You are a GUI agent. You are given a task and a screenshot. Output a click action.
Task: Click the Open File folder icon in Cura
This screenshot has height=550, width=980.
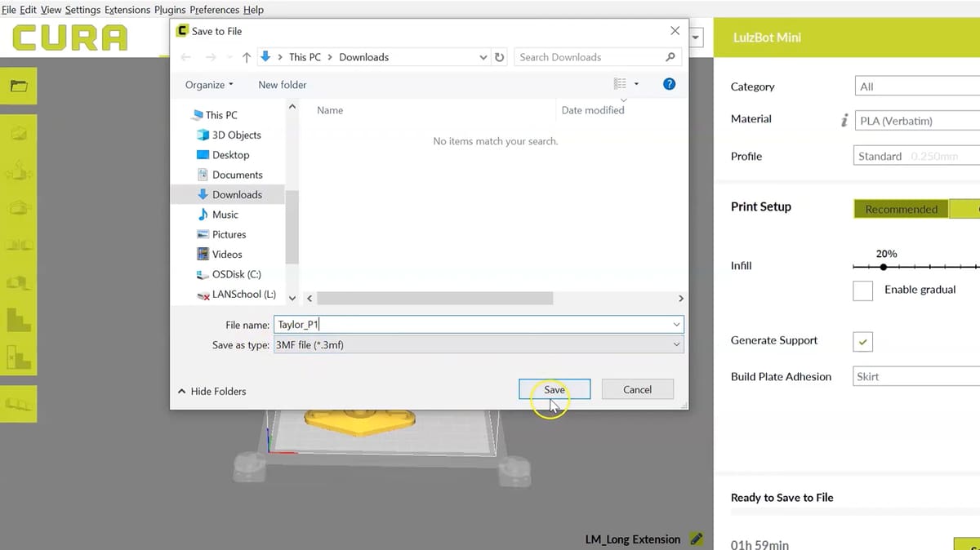point(18,86)
